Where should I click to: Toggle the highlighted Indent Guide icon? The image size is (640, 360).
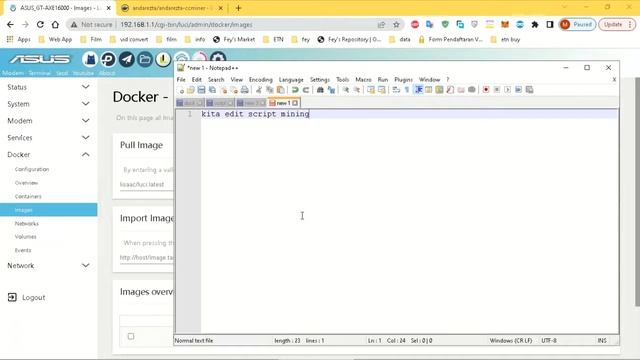point(418,90)
